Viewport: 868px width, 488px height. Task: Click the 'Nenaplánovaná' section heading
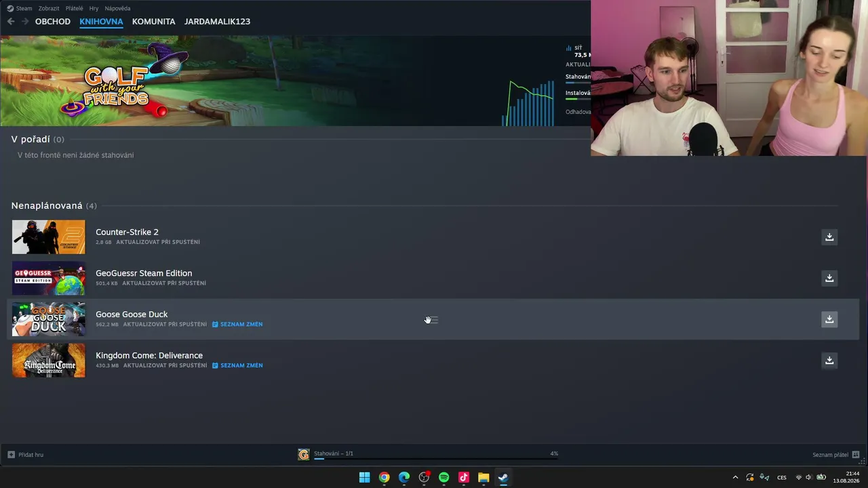47,205
